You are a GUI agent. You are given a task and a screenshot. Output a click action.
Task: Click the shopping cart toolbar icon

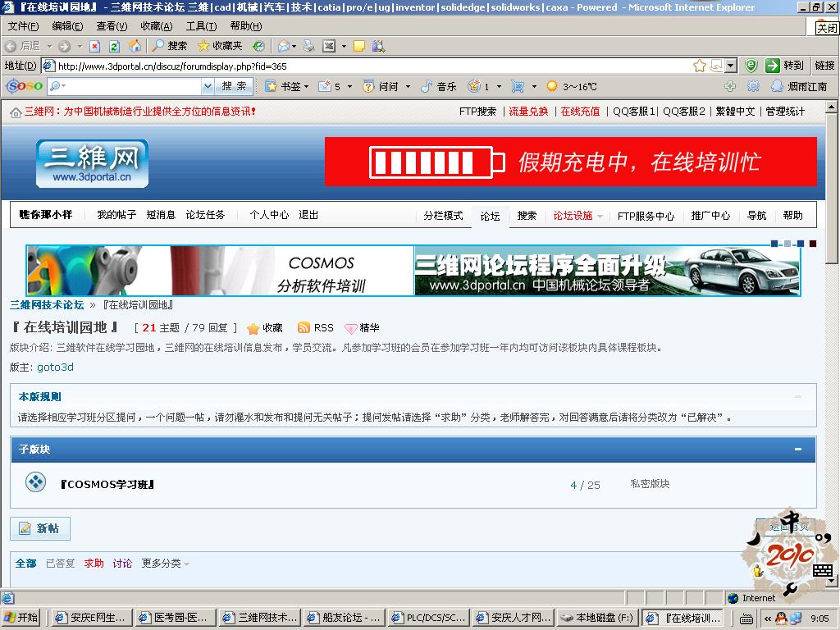pyautogui.click(x=518, y=86)
